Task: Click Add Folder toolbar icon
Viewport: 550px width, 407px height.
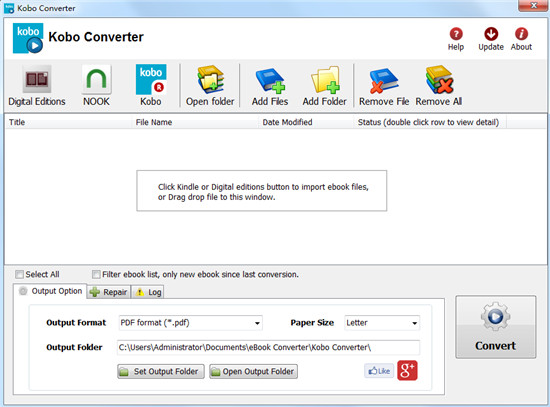Action: (324, 86)
